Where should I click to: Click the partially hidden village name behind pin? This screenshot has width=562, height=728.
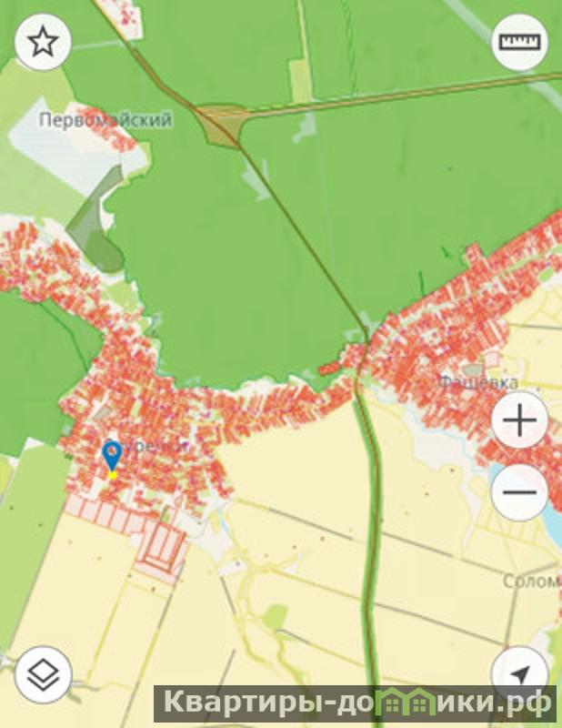click(145, 446)
